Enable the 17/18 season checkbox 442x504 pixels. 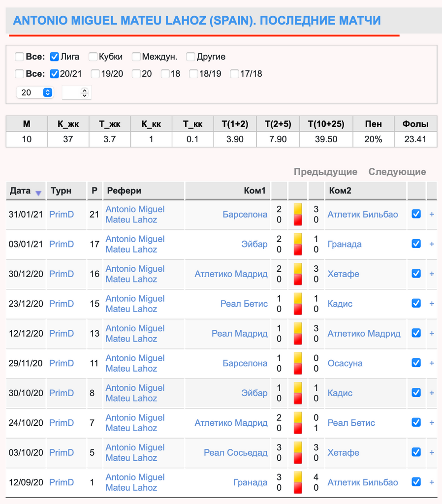[x=235, y=74]
